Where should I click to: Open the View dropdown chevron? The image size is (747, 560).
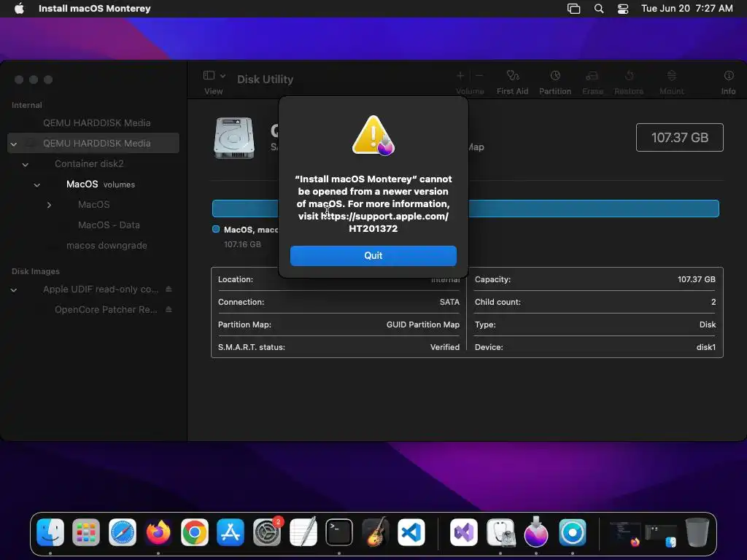coord(222,76)
